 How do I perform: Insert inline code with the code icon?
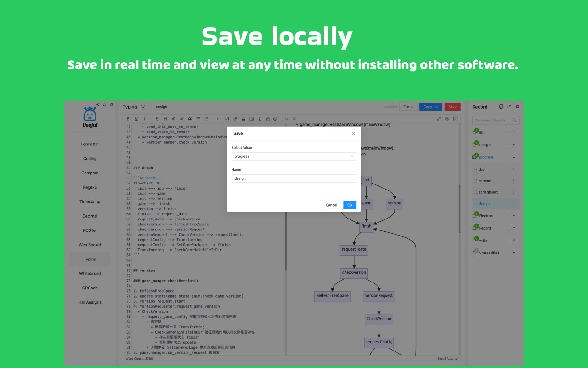pos(219,119)
